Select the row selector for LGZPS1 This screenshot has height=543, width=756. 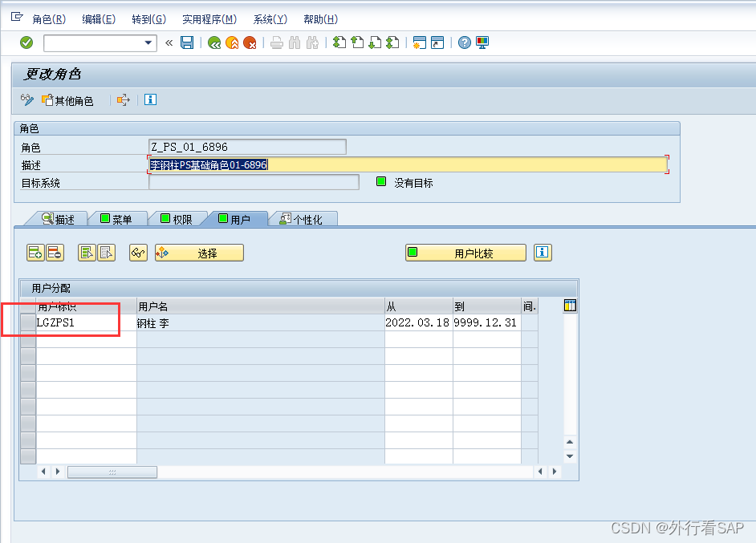tap(28, 322)
